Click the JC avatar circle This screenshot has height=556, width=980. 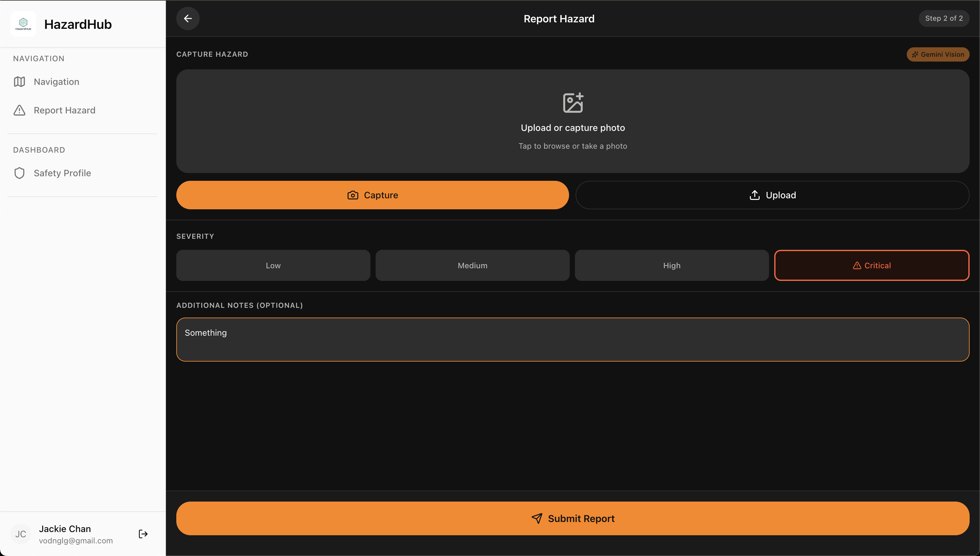coord(21,534)
